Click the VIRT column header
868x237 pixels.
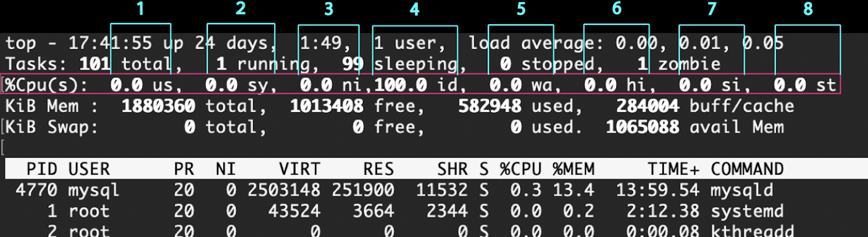tap(299, 169)
